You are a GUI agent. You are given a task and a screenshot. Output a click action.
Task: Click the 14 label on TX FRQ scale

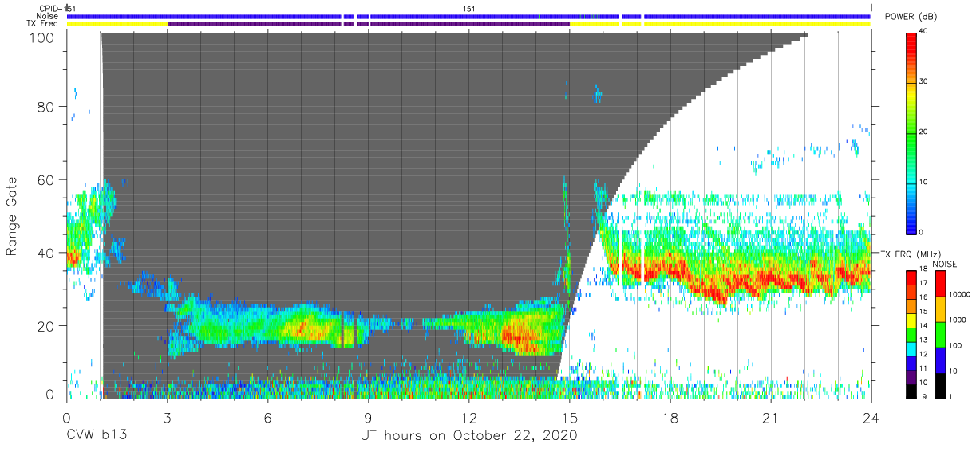[923, 325]
